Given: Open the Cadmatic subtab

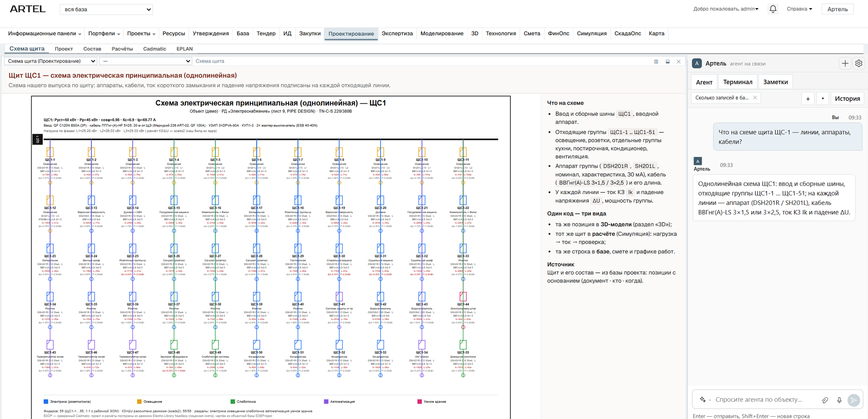Looking at the screenshot, I should [x=155, y=49].
